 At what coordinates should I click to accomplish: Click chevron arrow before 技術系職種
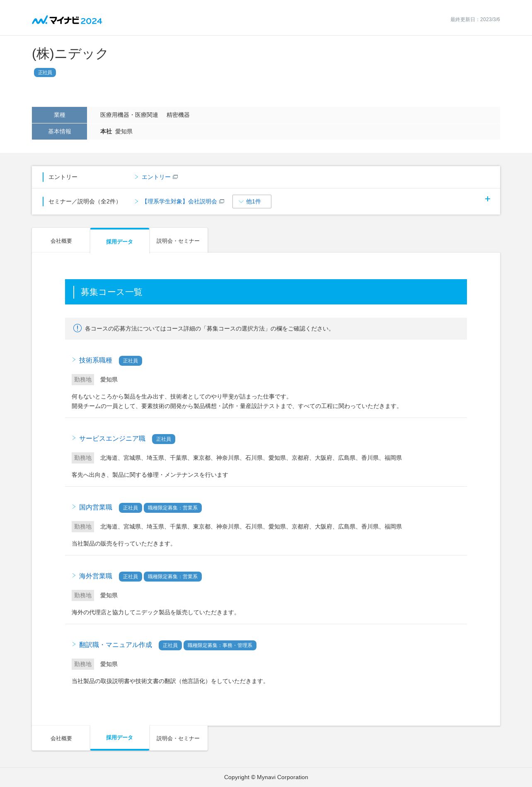[74, 360]
